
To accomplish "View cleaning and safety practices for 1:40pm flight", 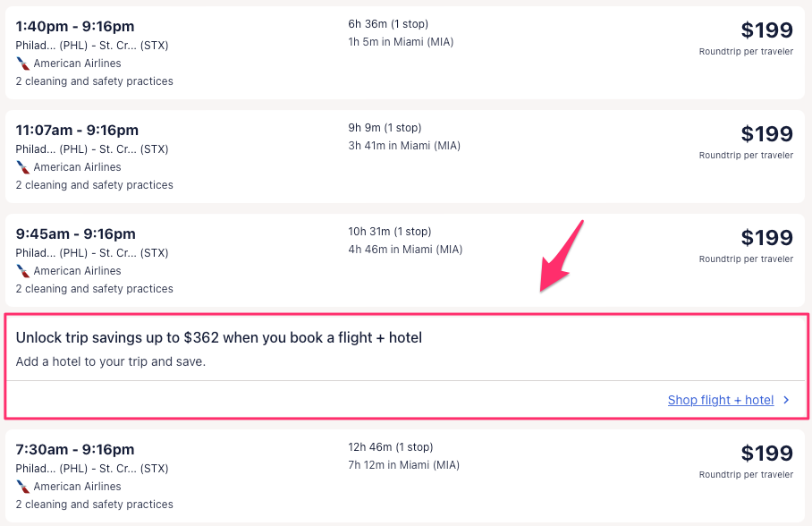I will point(94,81).
